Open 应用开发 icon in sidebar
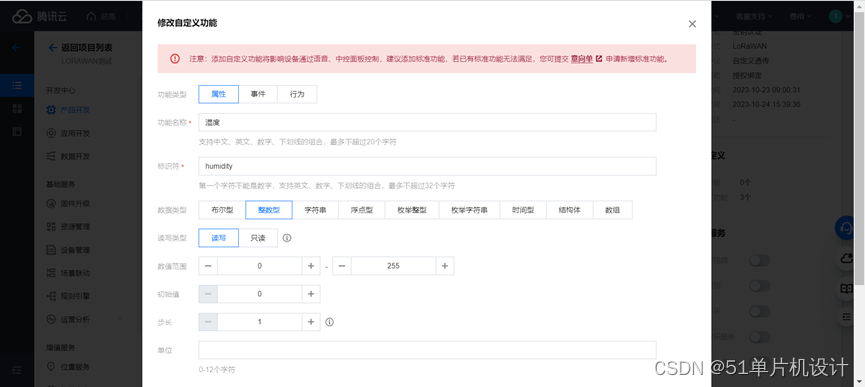Screen dimensions: 865x387 (51, 133)
